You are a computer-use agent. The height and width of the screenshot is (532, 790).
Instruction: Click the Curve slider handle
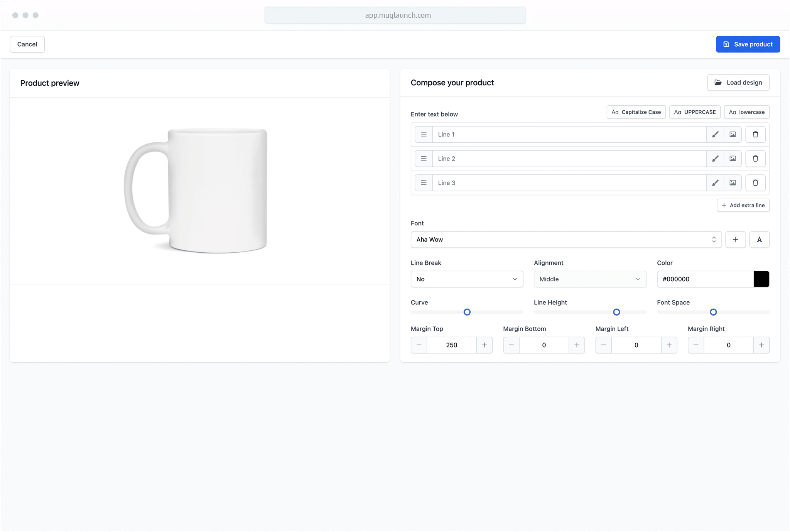[467, 312]
